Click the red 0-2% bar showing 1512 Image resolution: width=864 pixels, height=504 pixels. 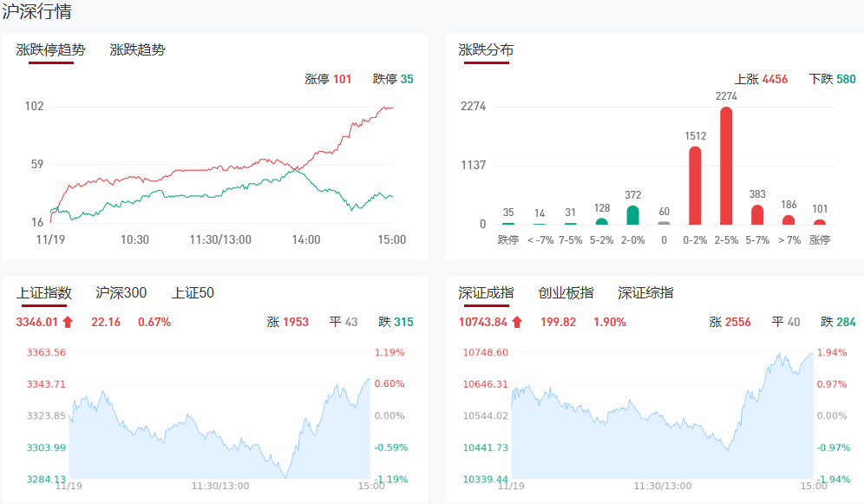[695, 186]
